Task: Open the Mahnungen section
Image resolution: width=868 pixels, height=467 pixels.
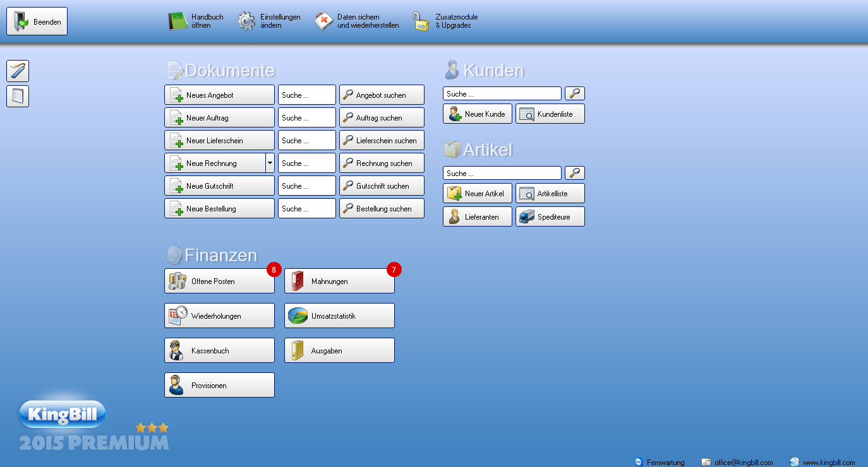Action: (339, 281)
